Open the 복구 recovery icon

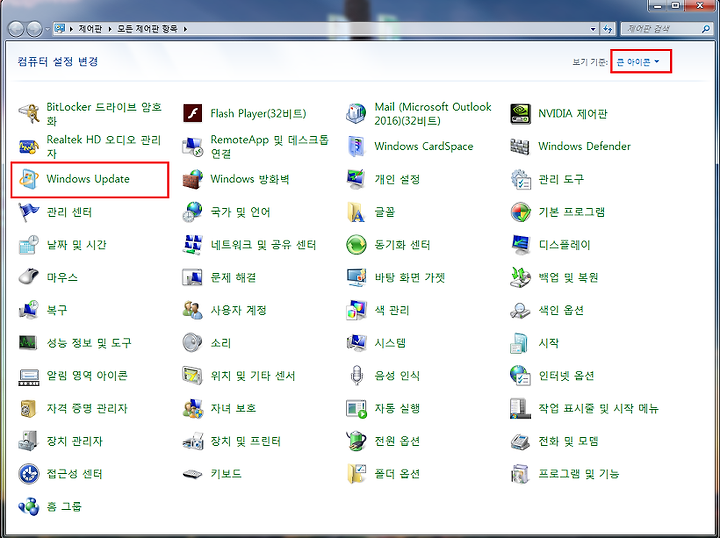click(29, 310)
